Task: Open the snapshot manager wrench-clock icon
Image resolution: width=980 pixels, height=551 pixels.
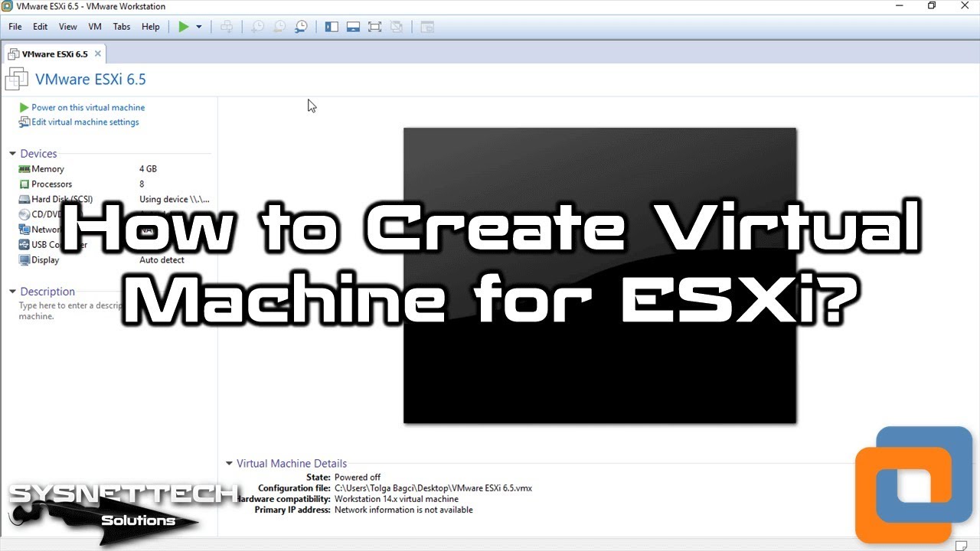Action: click(301, 27)
